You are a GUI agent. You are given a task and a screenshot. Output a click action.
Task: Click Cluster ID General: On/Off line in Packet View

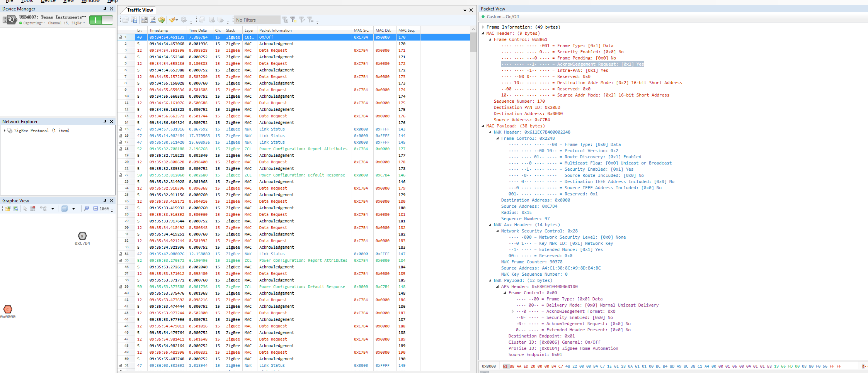554,342
